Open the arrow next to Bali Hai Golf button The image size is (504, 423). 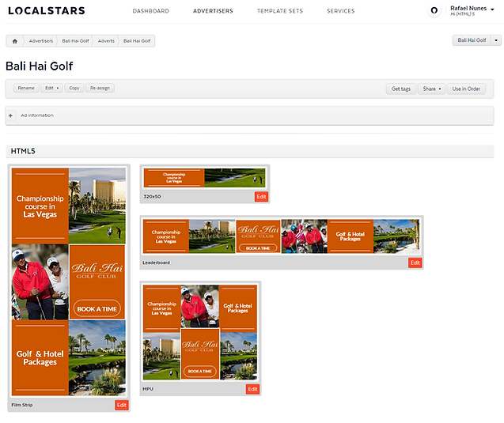(x=496, y=40)
